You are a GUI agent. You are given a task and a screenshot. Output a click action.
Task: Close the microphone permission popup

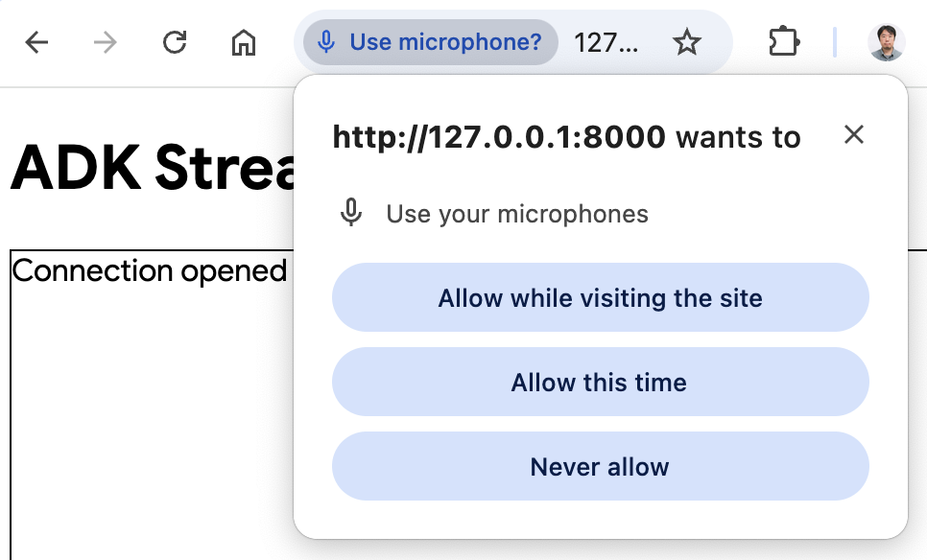(x=853, y=135)
